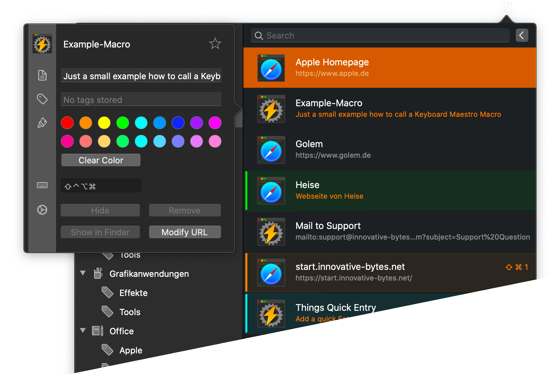Click the tag icon beside Apple
The height and width of the screenshot is (392, 560).
point(108,350)
